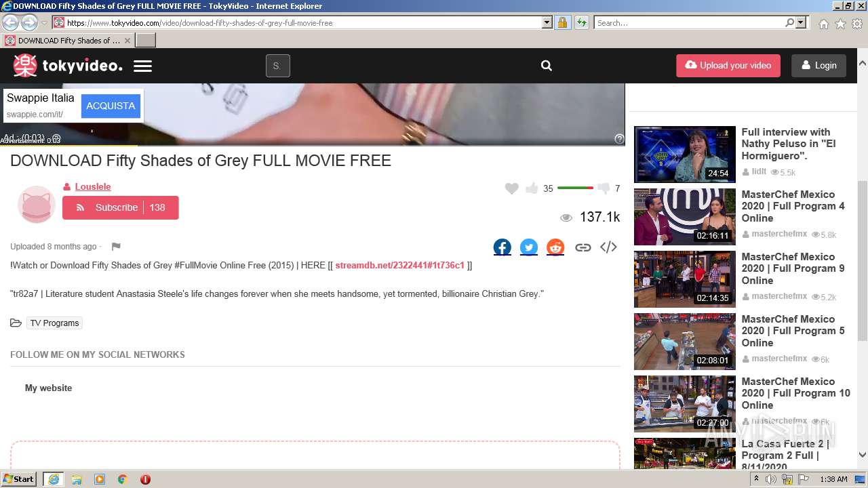Screen dimensions: 868x488
Task: Open IE search provider dropdown
Action: (x=801, y=22)
